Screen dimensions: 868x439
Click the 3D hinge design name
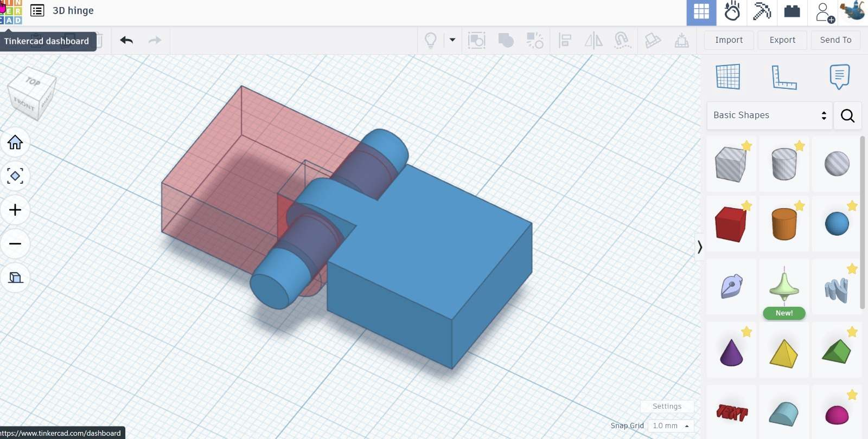73,10
